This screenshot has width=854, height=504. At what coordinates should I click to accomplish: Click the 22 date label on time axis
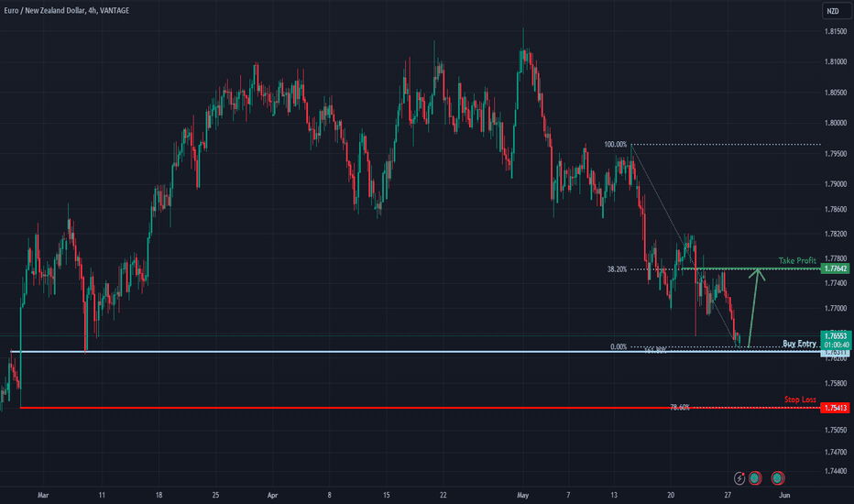pos(443,495)
